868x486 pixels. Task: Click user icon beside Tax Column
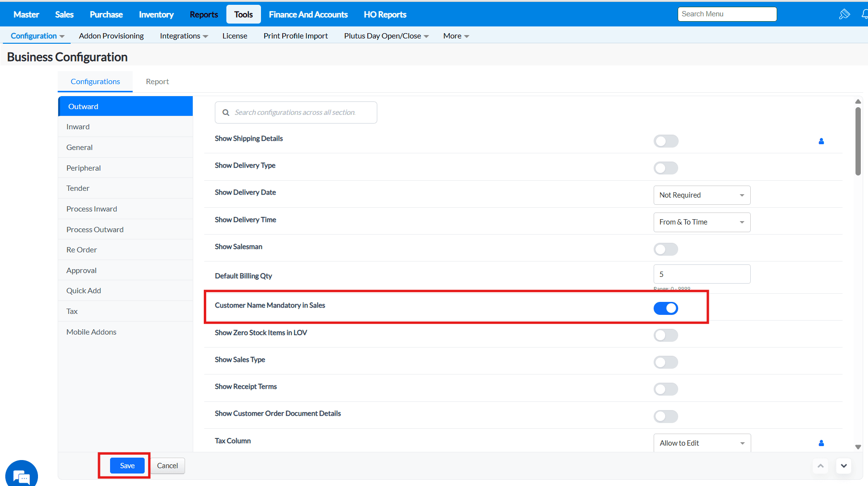(821, 443)
